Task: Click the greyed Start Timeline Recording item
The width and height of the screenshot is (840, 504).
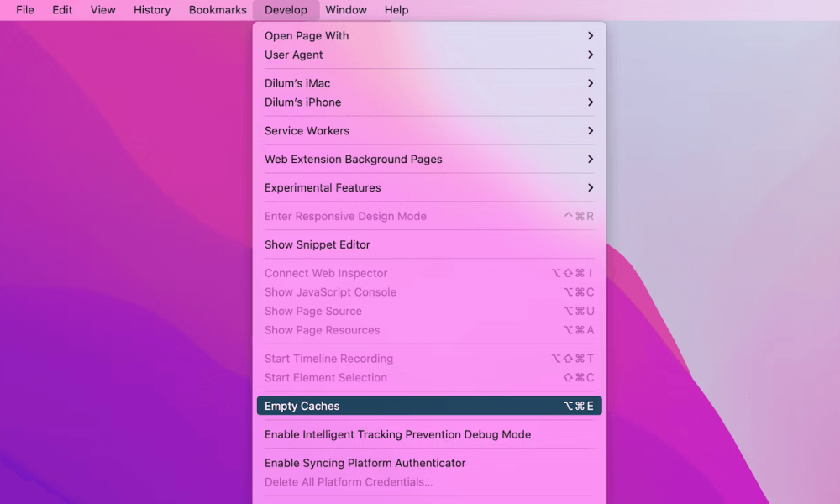Action: pyautogui.click(x=429, y=359)
